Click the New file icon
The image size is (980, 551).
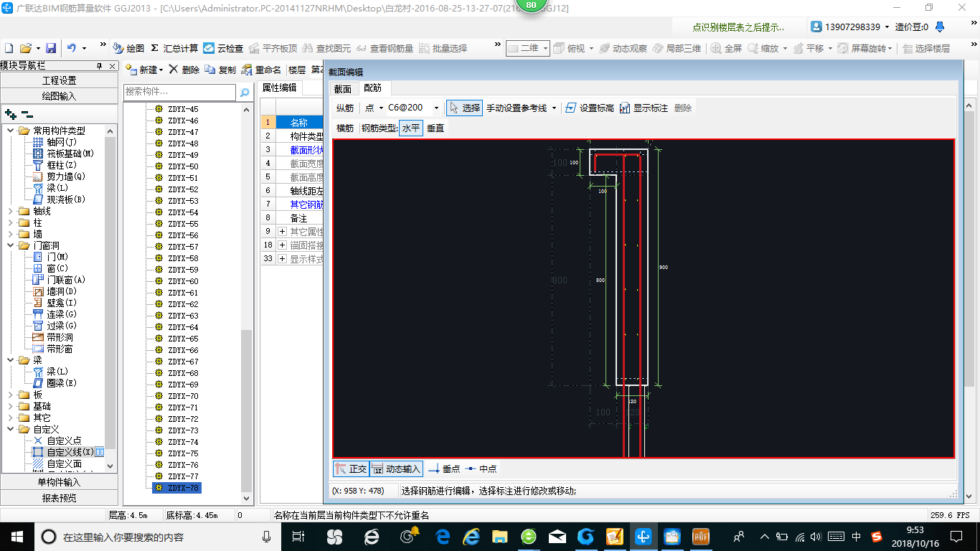pos(9,48)
